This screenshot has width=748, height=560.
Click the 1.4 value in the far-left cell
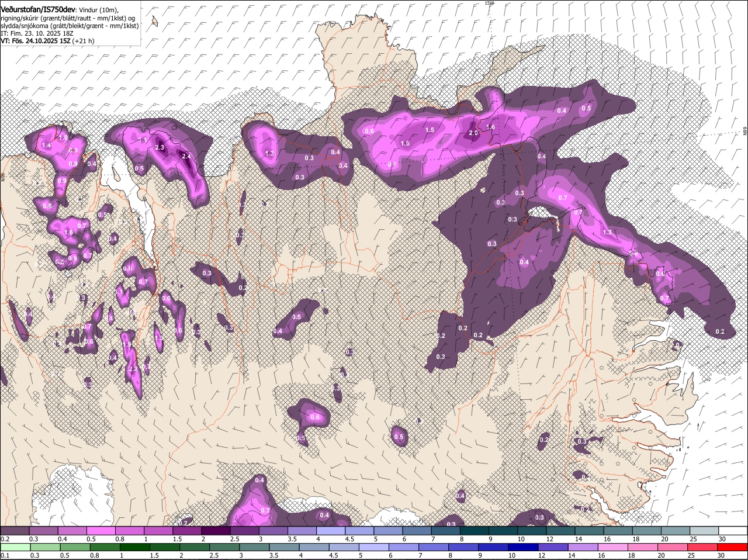click(x=47, y=145)
